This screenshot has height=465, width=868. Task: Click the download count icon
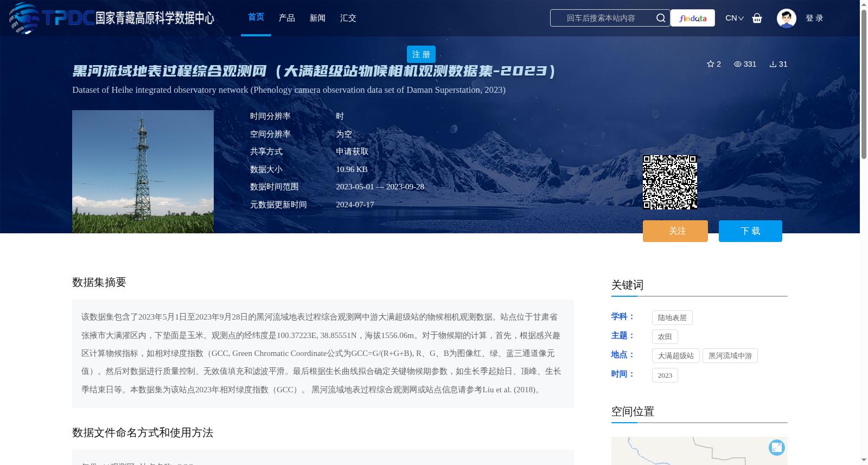pyautogui.click(x=773, y=64)
